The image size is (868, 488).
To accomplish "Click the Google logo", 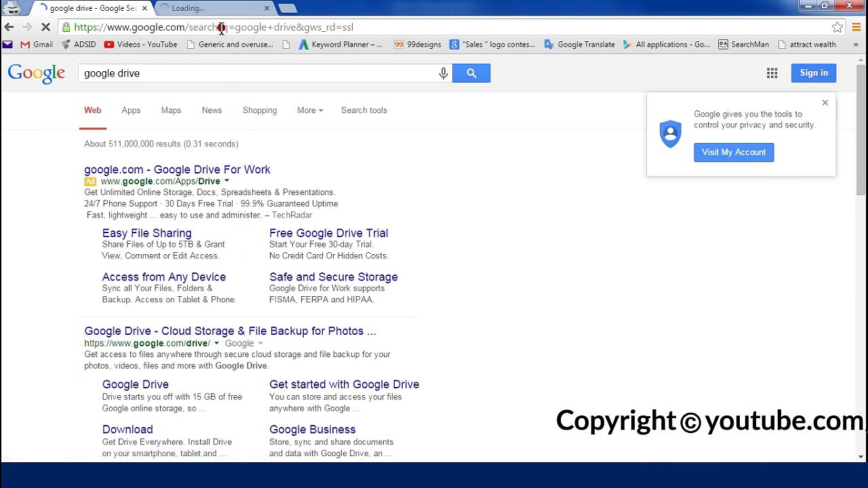I will point(37,73).
